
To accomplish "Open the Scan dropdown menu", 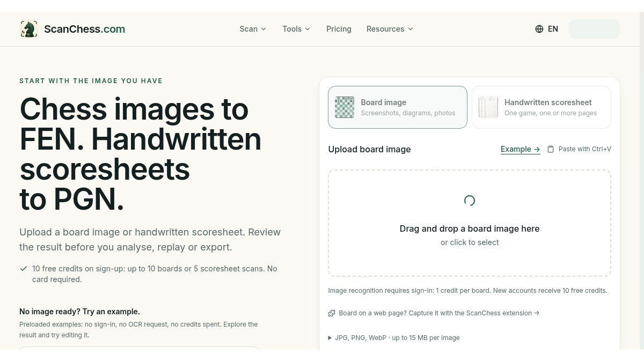I will click(x=253, y=29).
